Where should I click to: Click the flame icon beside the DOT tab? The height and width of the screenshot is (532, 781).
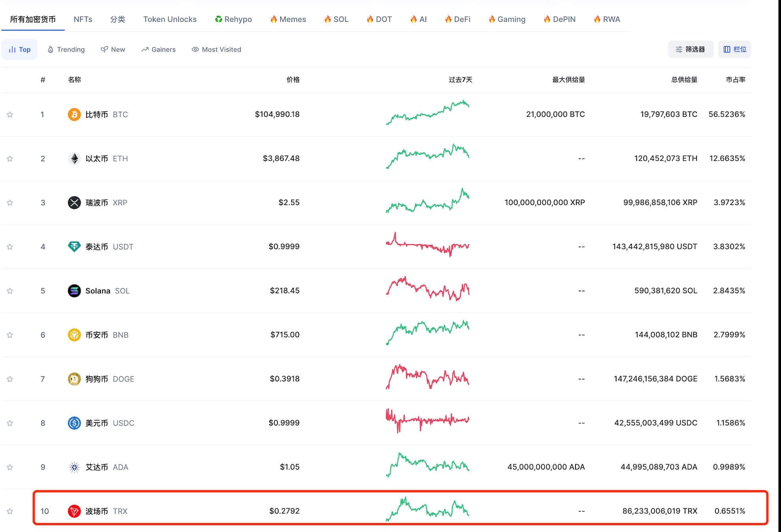[370, 19]
